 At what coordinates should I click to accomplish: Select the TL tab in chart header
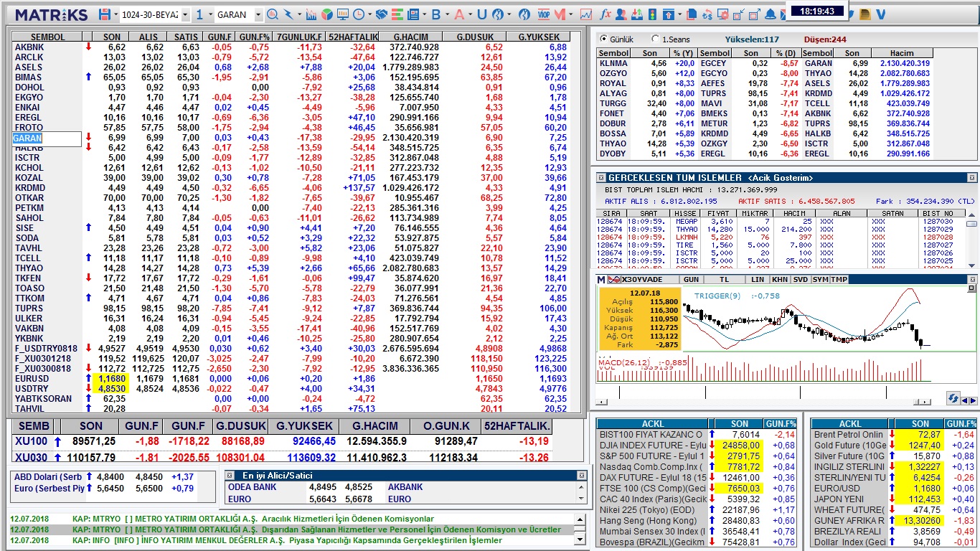pos(725,279)
